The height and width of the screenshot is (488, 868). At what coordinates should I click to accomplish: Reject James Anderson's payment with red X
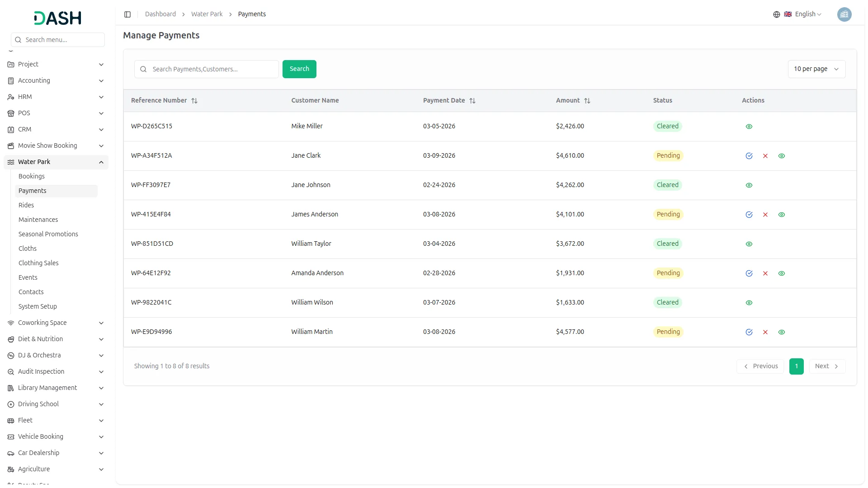pos(765,215)
